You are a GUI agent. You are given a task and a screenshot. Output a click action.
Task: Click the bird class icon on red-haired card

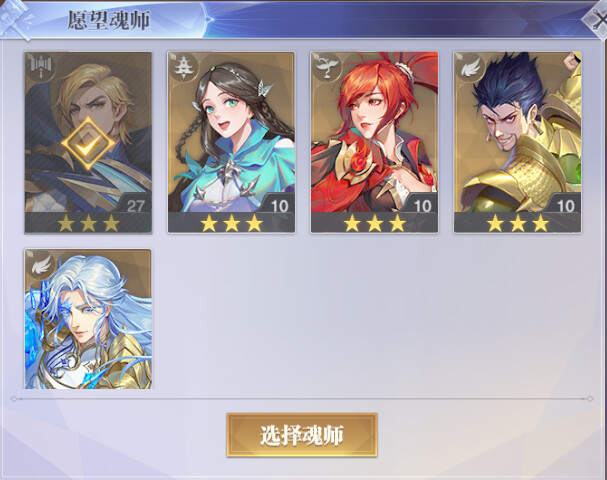(x=325, y=67)
